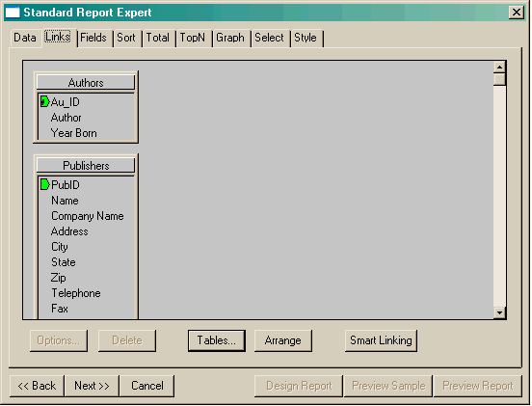Go to the Select tab
The height and width of the screenshot is (406, 532).
[x=269, y=38]
